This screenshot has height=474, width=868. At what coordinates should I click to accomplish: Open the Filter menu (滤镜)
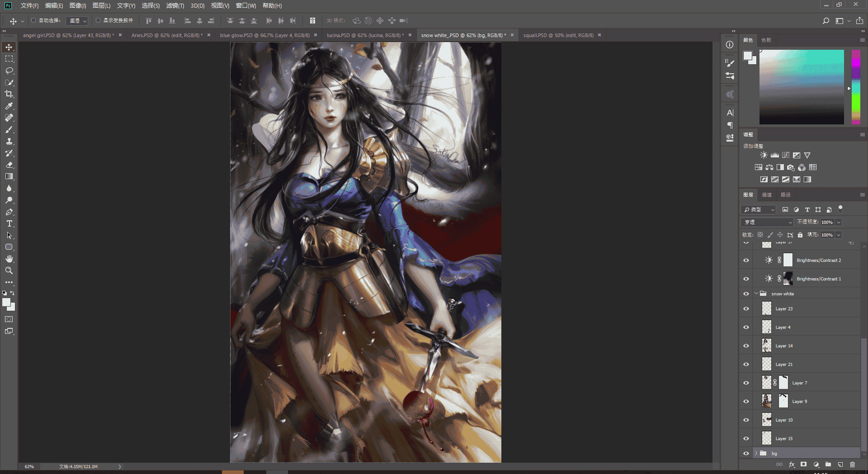tap(175, 5)
